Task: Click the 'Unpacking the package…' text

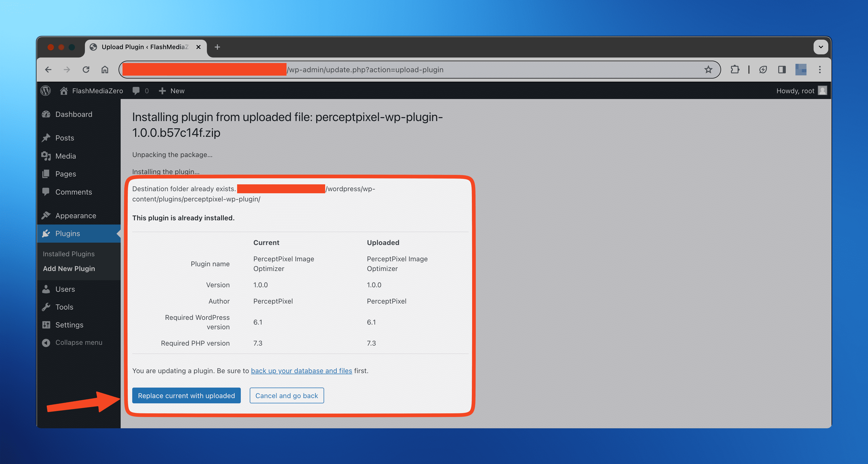Action: [172, 155]
